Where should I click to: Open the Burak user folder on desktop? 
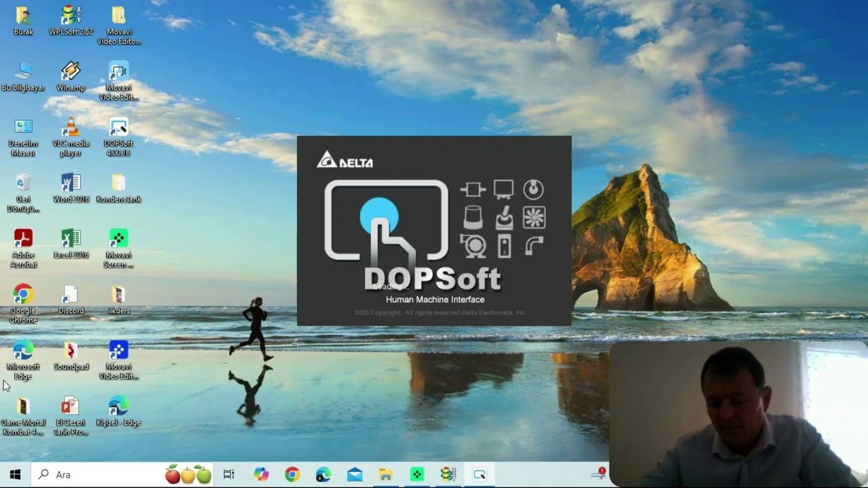point(23,20)
